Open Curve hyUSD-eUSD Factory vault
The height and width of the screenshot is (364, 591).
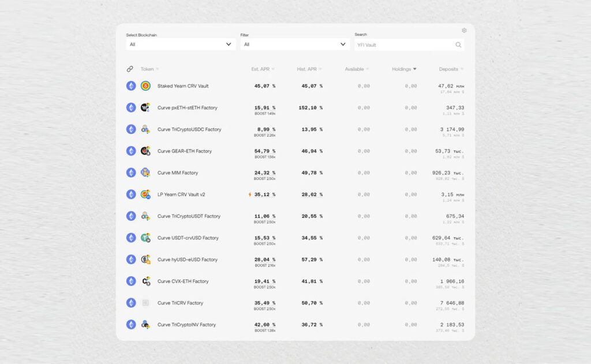click(x=188, y=260)
